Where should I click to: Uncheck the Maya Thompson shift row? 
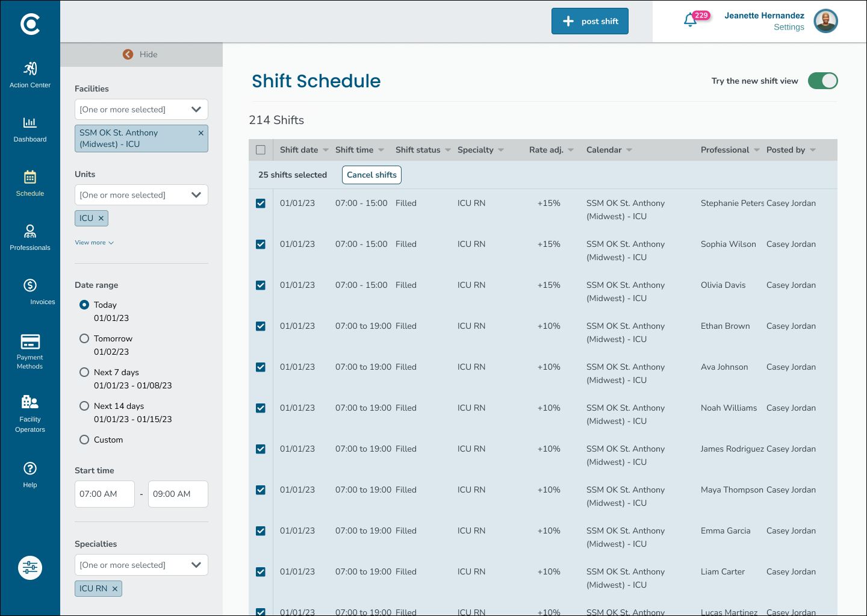[261, 490]
